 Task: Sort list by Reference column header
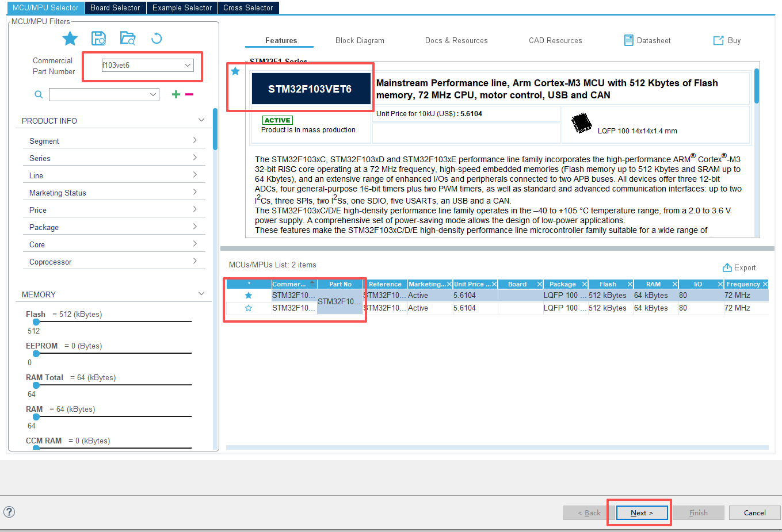(x=385, y=284)
